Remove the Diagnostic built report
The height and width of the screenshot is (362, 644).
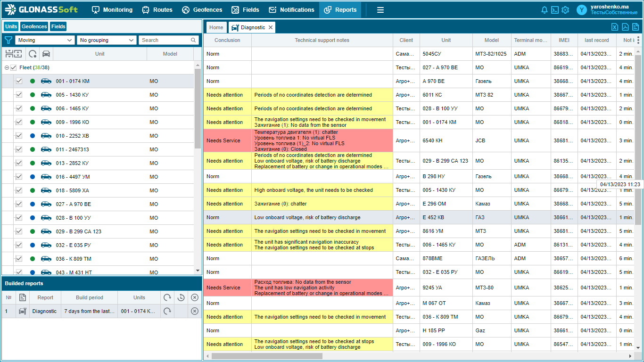click(194, 311)
